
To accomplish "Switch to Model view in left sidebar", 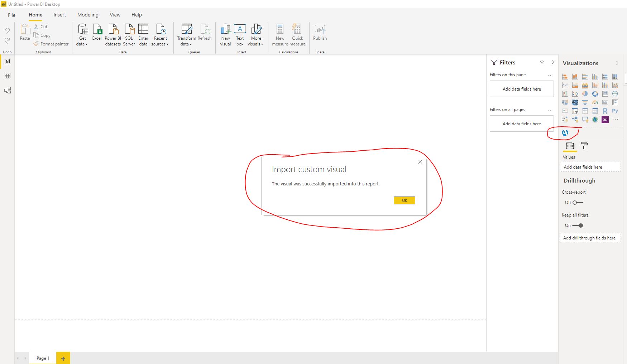I will 8,90.
